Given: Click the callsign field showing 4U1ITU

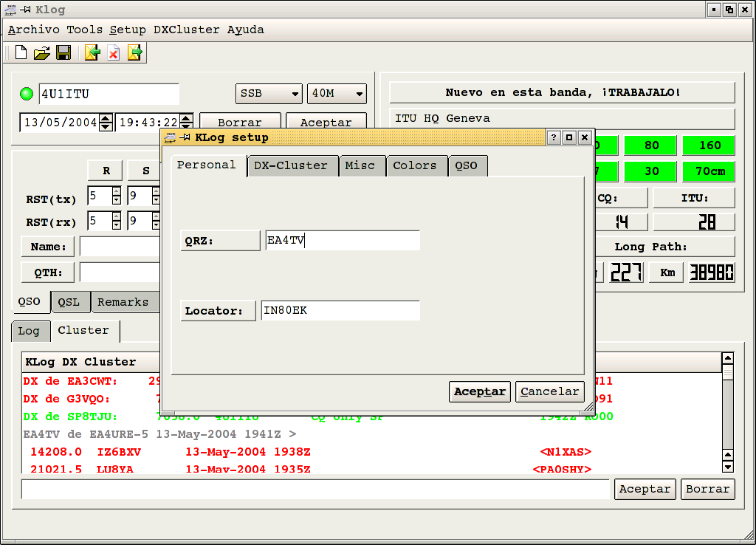Looking at the screenshot, I should point(109,94).
